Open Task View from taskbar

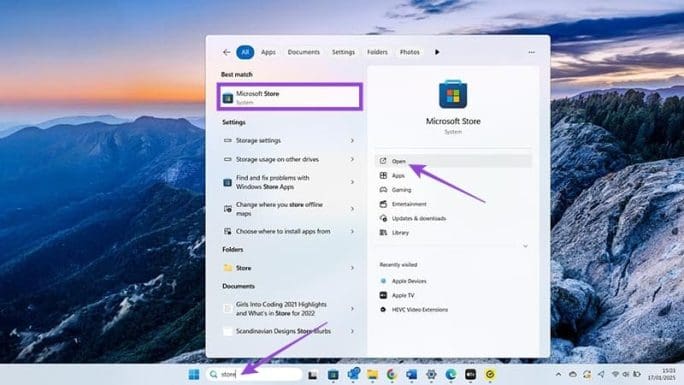click(313, 375)
